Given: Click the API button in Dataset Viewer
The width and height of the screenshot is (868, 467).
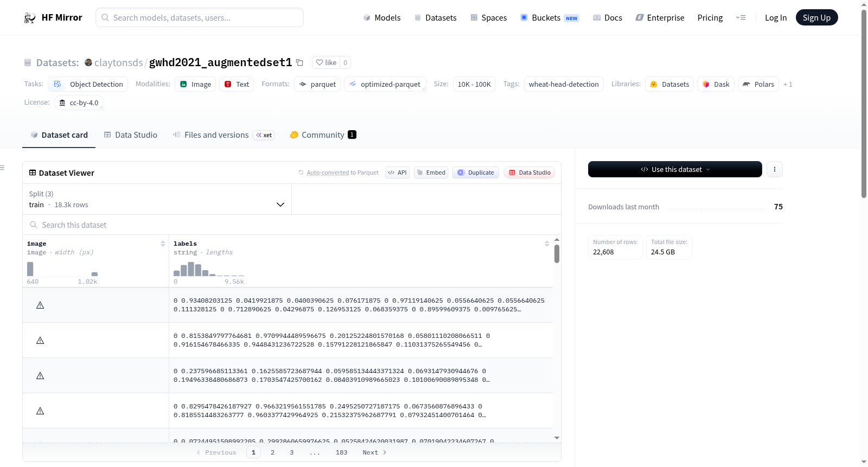Looking at the screenshot, I should pos(397,172).
